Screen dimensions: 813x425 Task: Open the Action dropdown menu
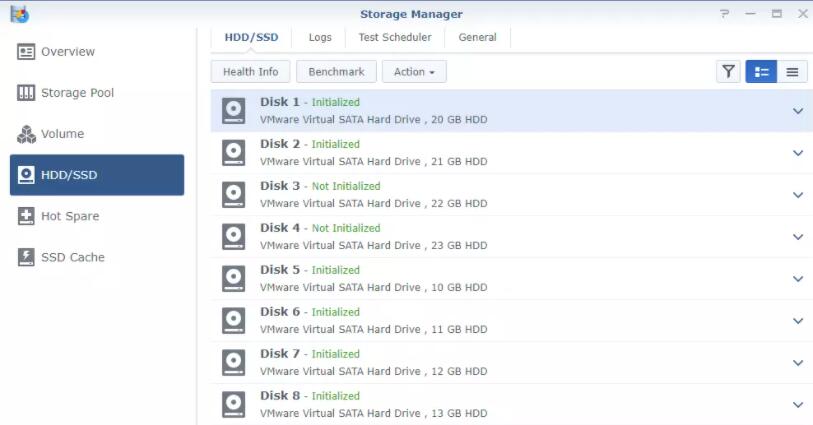coord(414,72)
